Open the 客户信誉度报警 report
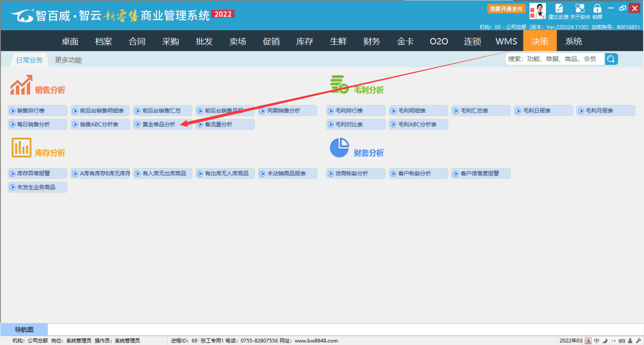 point(480,174)
